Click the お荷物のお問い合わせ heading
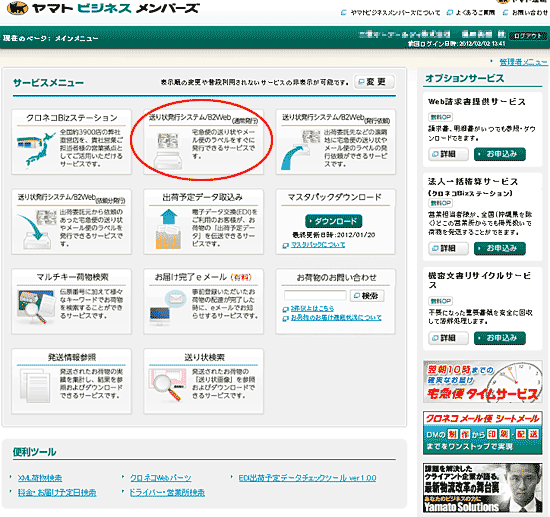Image resolution: width=550 pixels, height=517 pixels. point(336,277)
